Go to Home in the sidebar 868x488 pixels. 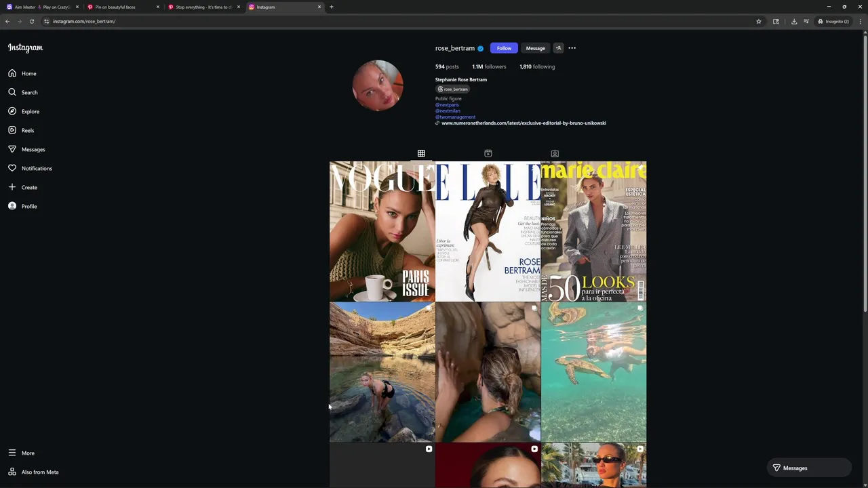coord(22,73)
